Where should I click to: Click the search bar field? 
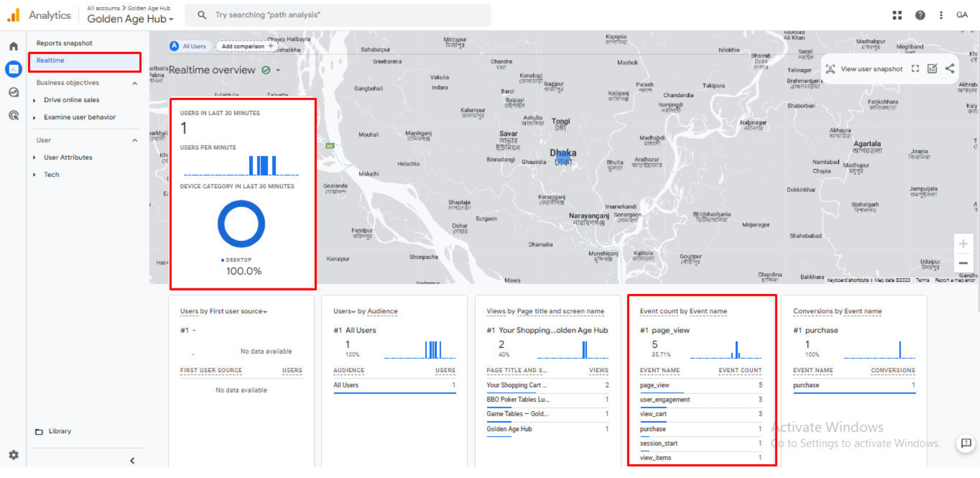coord(342,15)
